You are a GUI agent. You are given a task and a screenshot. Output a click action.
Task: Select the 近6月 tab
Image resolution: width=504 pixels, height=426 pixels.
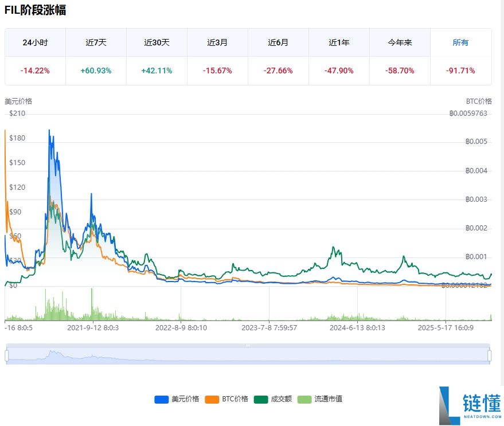278,42
